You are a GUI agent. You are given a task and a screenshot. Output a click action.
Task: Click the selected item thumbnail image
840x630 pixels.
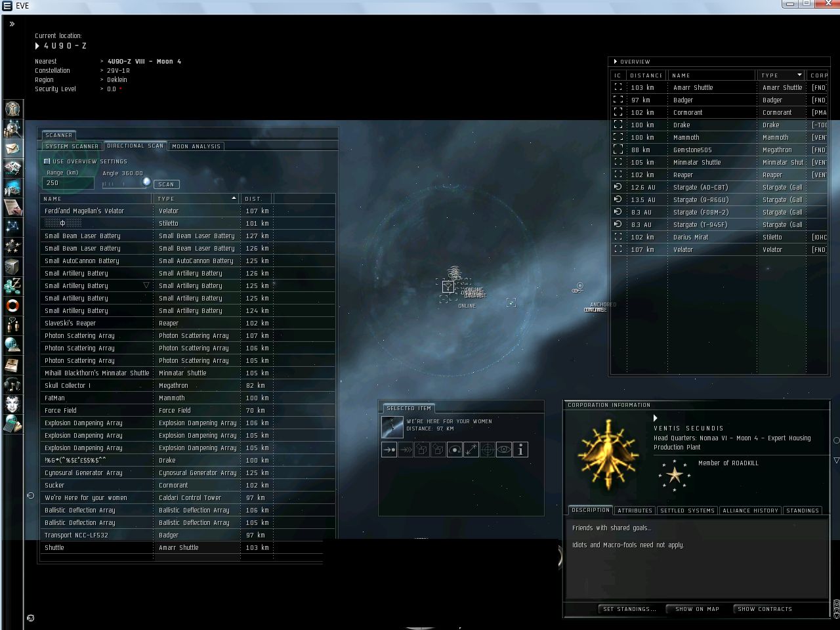pos(392,427)
